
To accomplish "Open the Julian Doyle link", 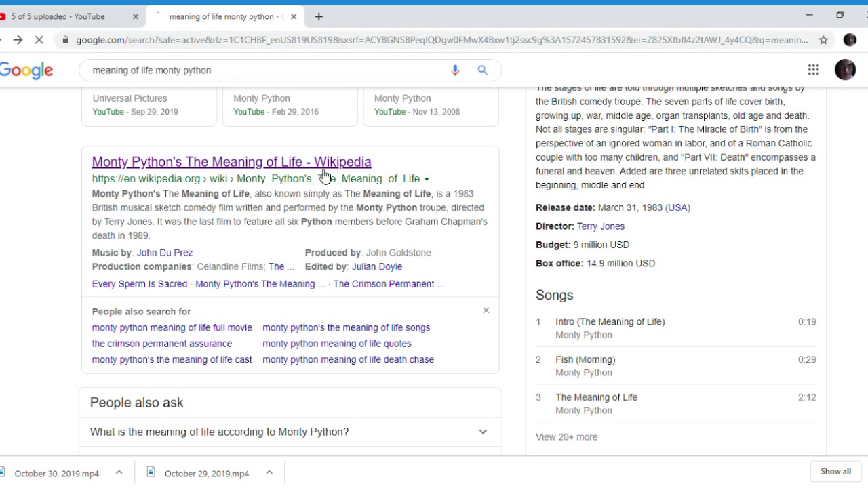I will tap(377, 267).
